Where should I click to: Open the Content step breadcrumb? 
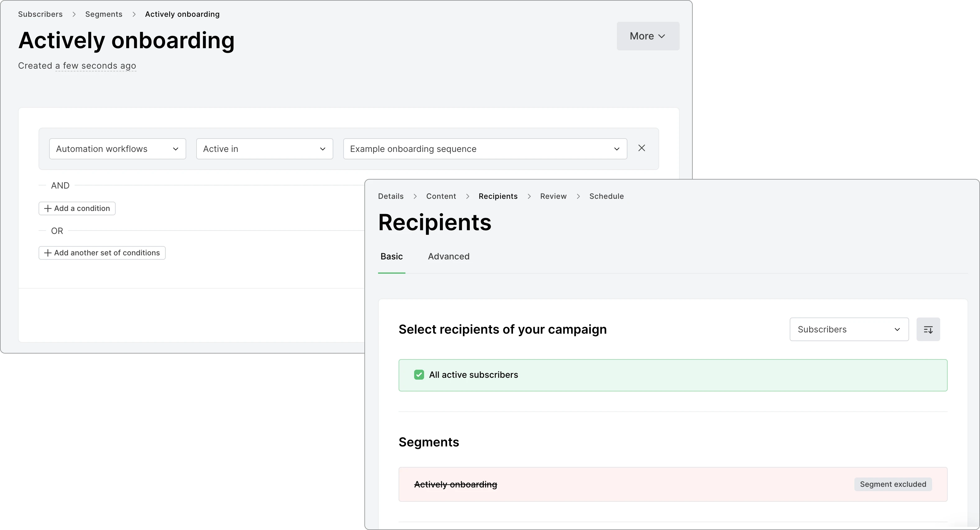point(441,197)
